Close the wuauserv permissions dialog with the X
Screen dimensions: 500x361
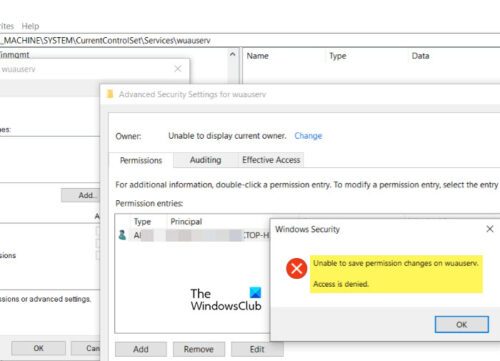tap(178, 69)
